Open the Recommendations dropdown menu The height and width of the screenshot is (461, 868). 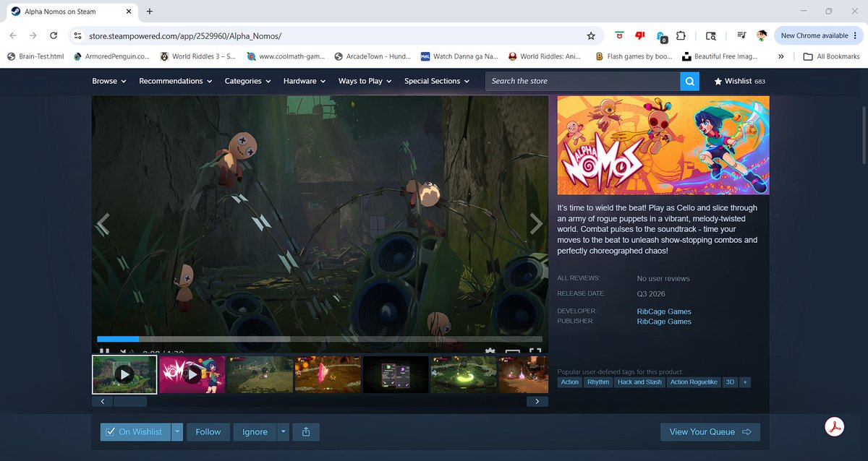(176, 81)
